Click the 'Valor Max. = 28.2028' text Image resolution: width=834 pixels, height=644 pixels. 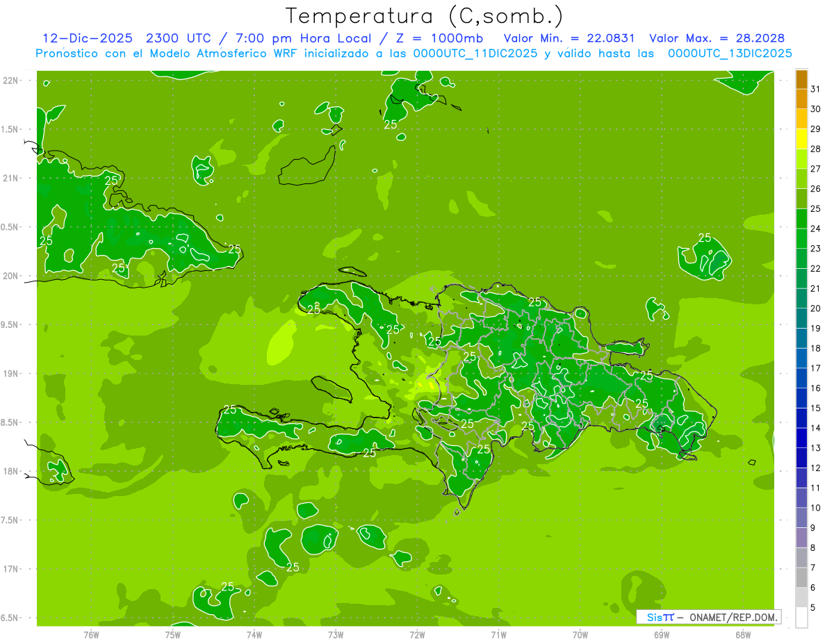coord(717,38)
